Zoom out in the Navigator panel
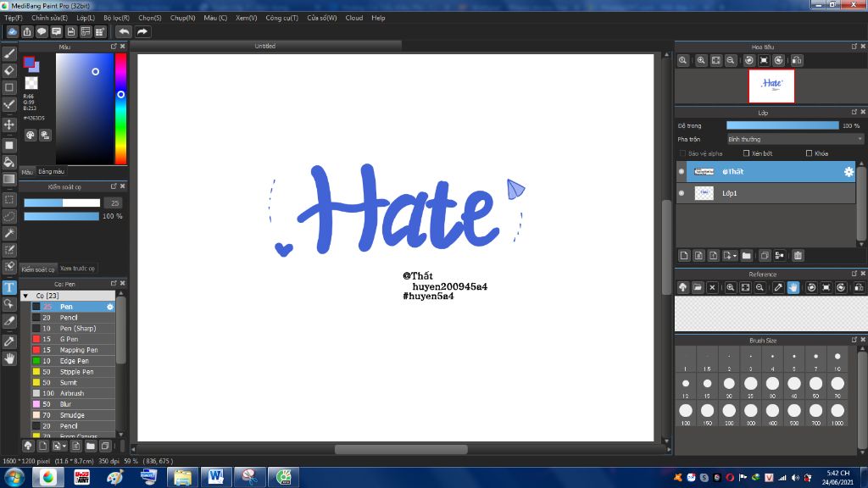 [x=731, y=60]
